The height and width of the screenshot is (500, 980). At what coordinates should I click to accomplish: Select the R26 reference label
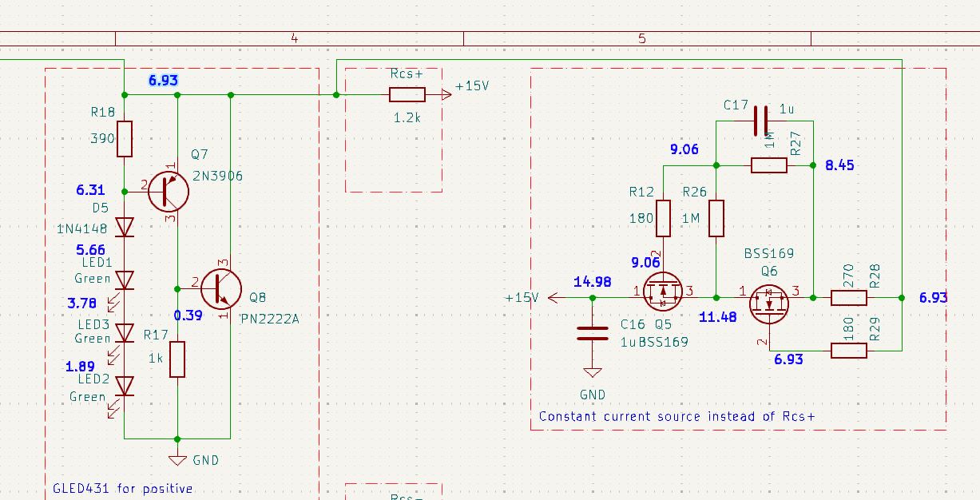pyautogui.click(x=694, y=192)
